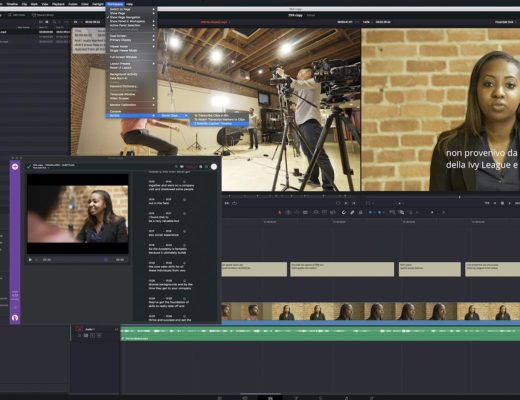Expand the Dual Screen submenu
Screen dimensions: 520x400
(x=131, y=36)
